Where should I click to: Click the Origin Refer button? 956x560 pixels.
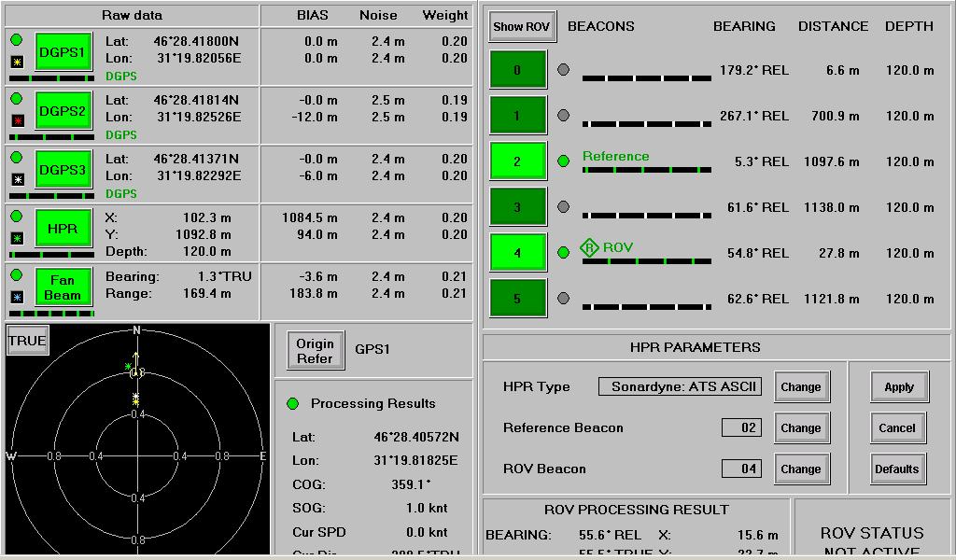[x=315, y=351]
